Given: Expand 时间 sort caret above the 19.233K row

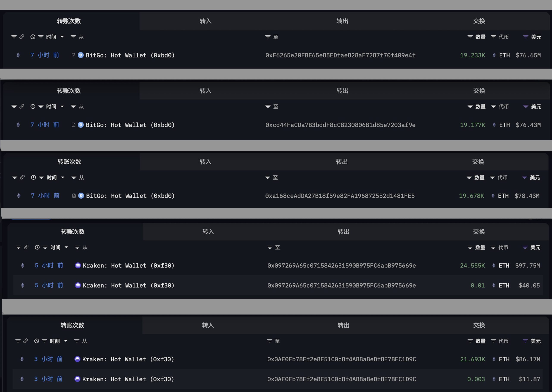Looking at the screenshot, I should click(x=62, y=37).
